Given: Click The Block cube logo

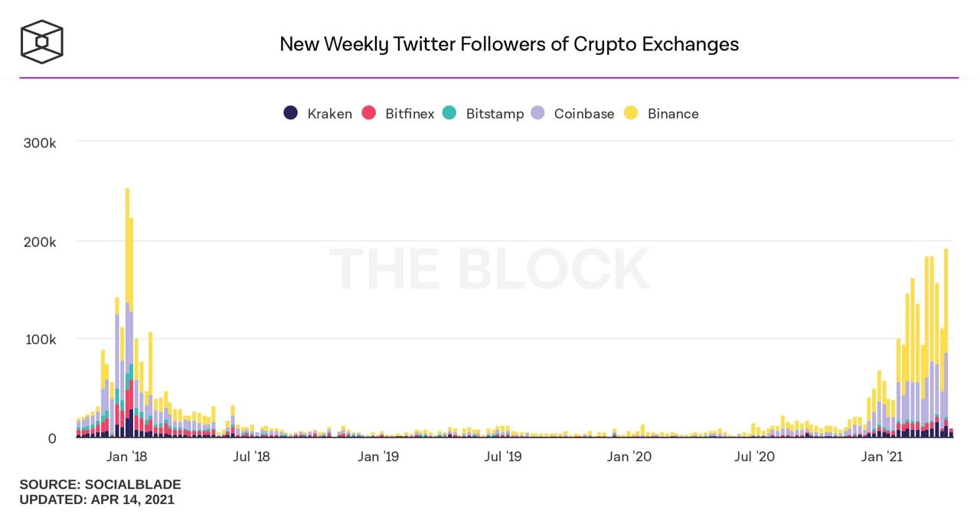Looking at the screenshot, I should click(x=42, y=41).
